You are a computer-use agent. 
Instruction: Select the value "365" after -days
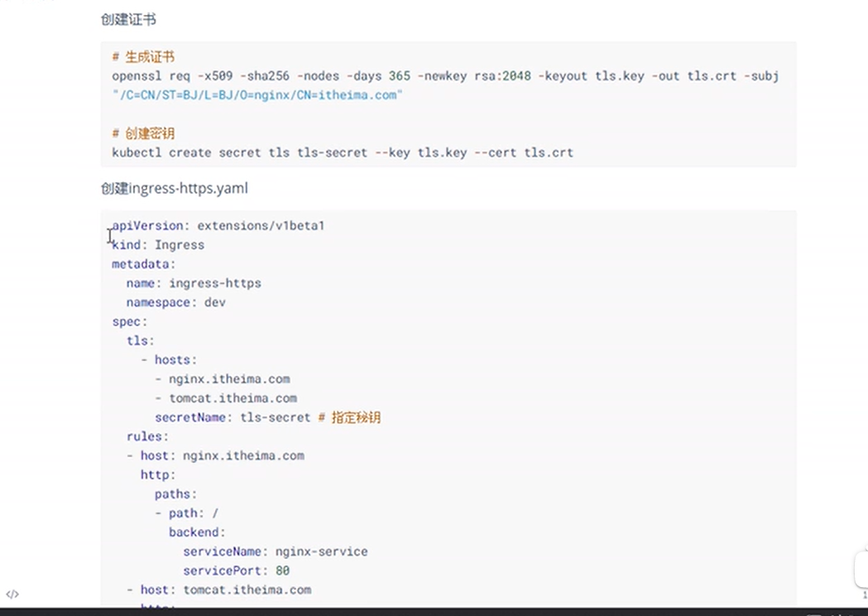pyautogui.click(x=400, y=76)
